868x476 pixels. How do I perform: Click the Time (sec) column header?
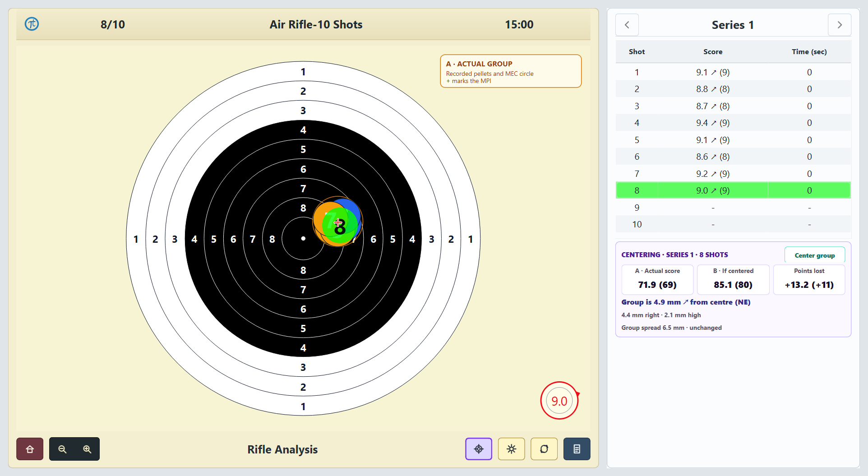(x=809, y=52)
